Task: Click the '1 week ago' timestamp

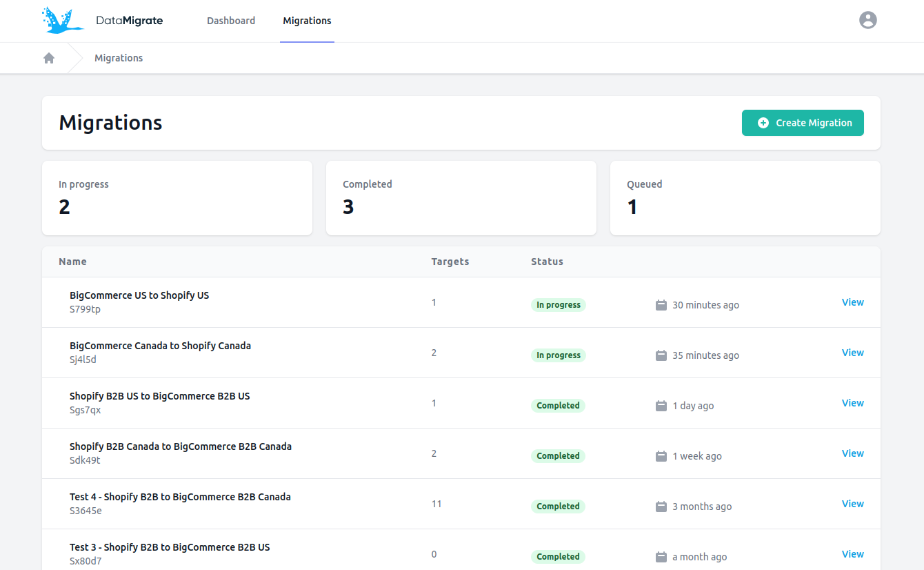Action: (697, 456)
